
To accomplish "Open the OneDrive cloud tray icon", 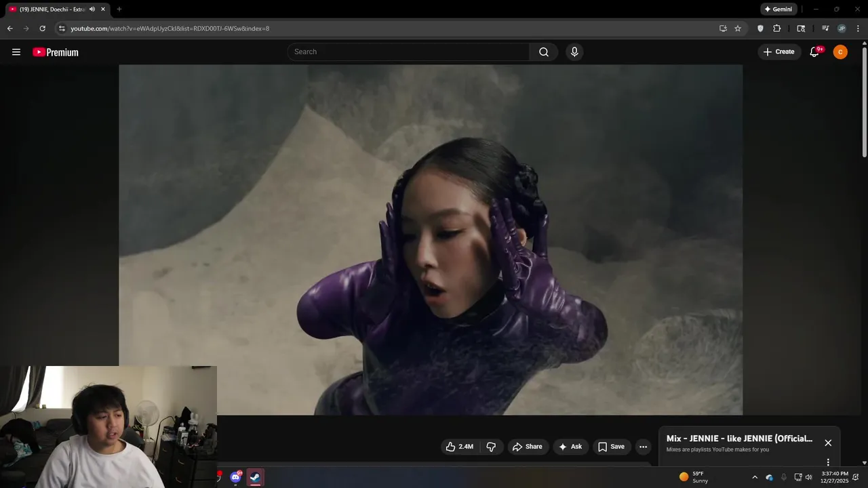I will coord(770,477).
